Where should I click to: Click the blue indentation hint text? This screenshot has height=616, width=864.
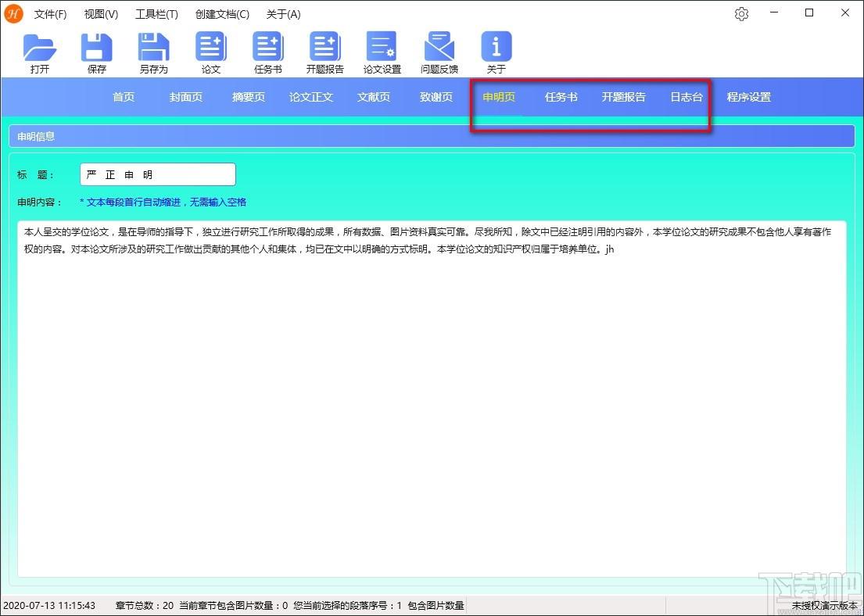coord(163,202)
